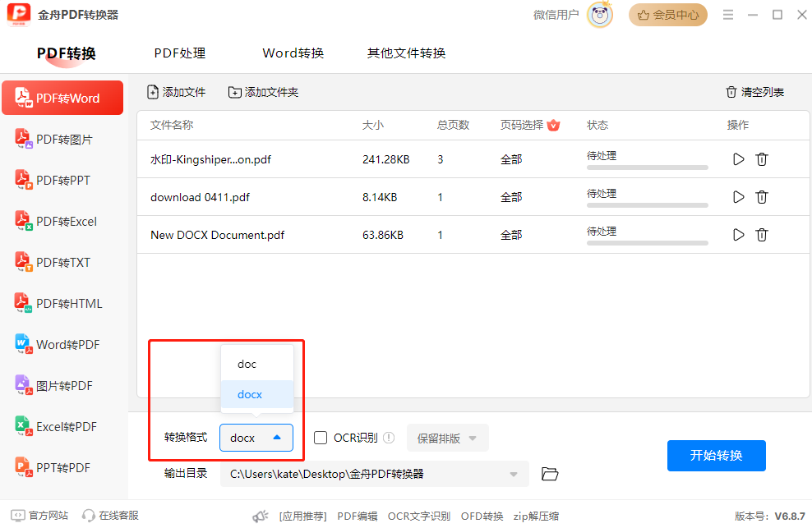Click the megaphone announcement icon
The image size is (812, 528).
coord(260,517)
